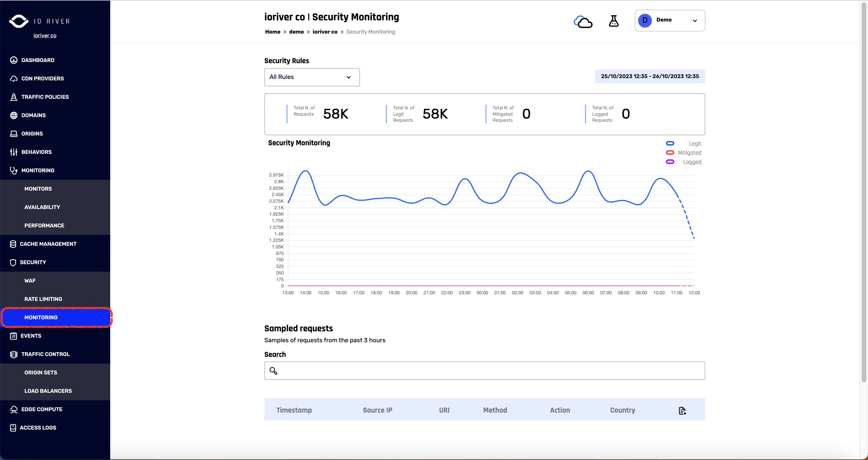Open the date range picker
Screen dimensions: 868x460
tap(650, 76)
